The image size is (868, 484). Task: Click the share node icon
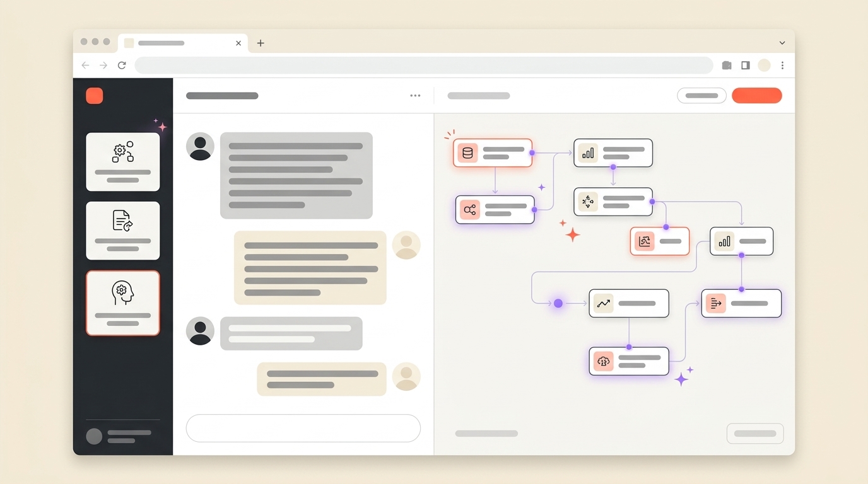(x=469, y=210)
